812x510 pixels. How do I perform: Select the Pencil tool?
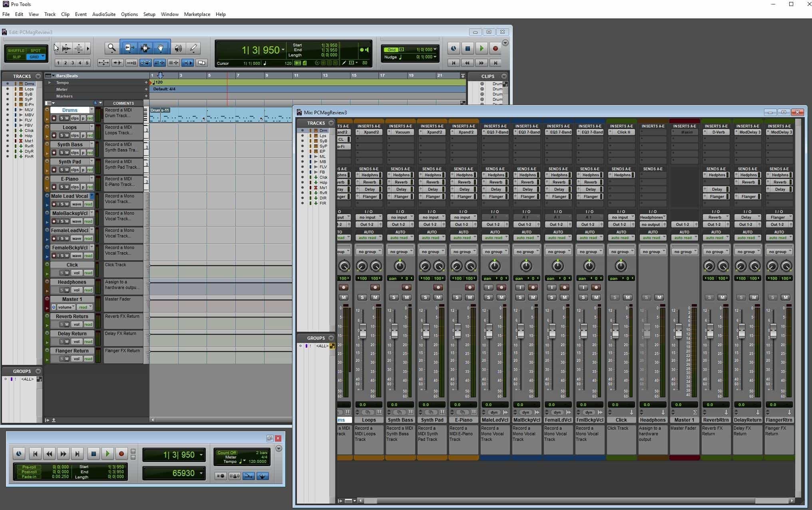(194, 48)
